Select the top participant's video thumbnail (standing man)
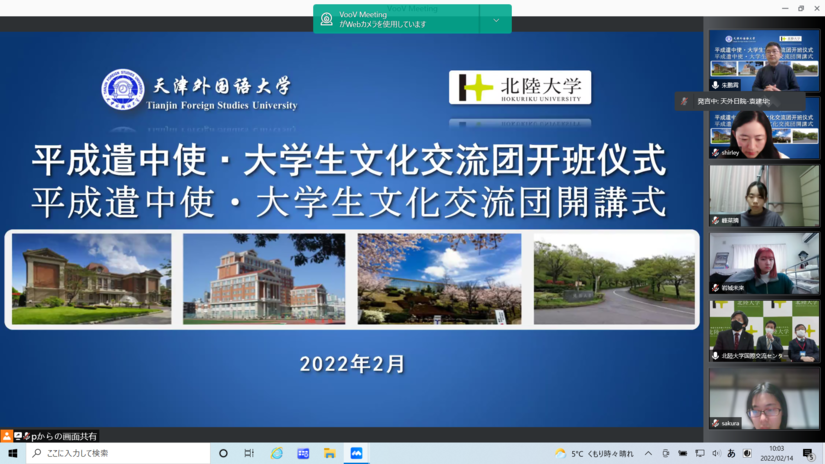 [x=764, y=61]
